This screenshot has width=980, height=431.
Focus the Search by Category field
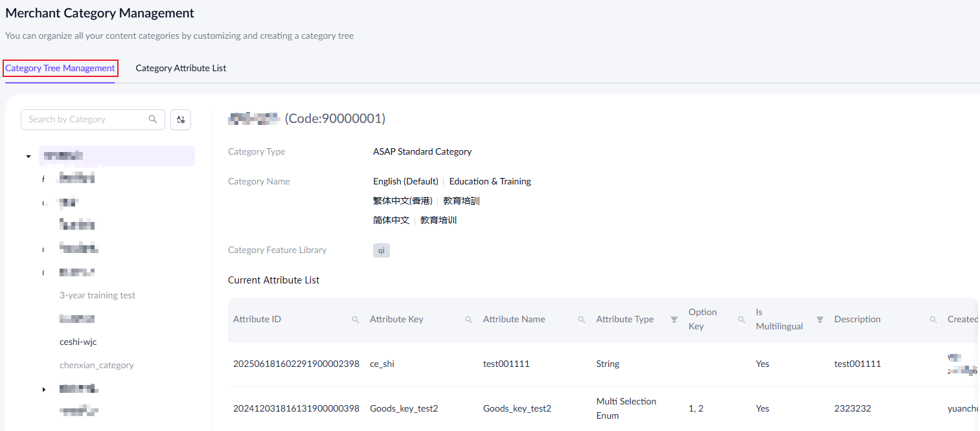(84, 119)
